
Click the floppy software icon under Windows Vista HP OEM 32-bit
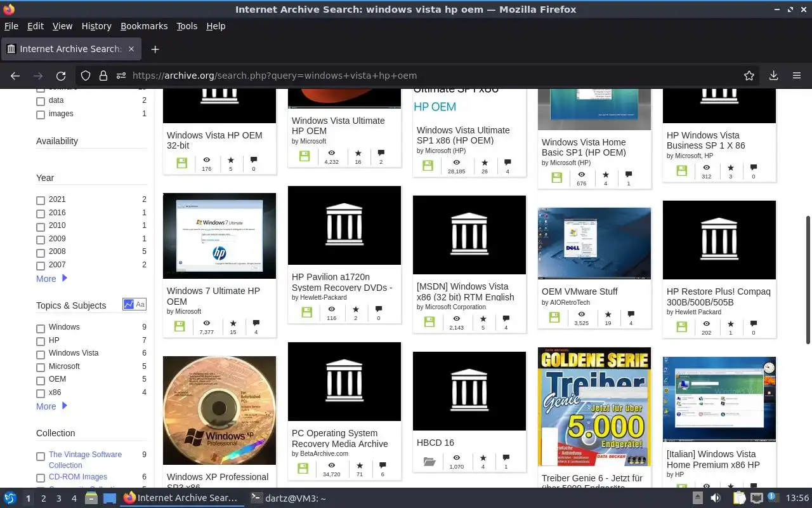(x=181, y=163)
